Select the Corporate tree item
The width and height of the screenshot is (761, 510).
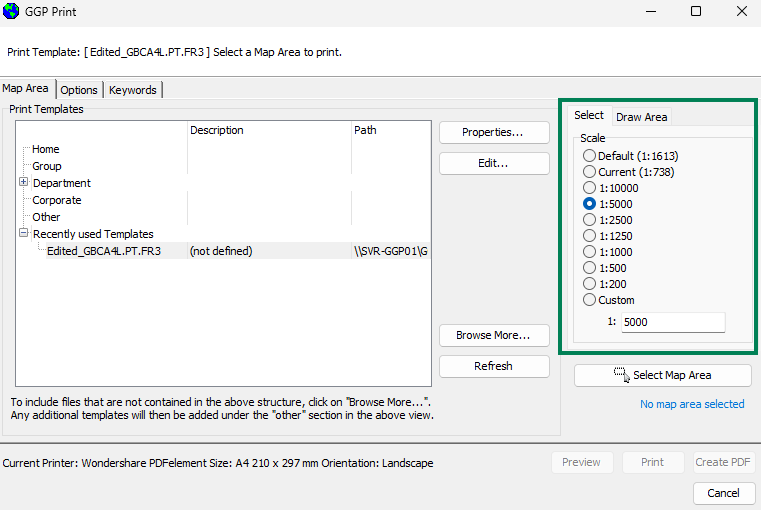pos(57,200)
